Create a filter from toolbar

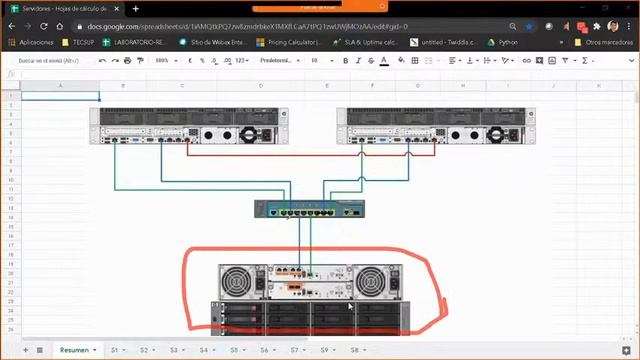(x=565, y=60)
